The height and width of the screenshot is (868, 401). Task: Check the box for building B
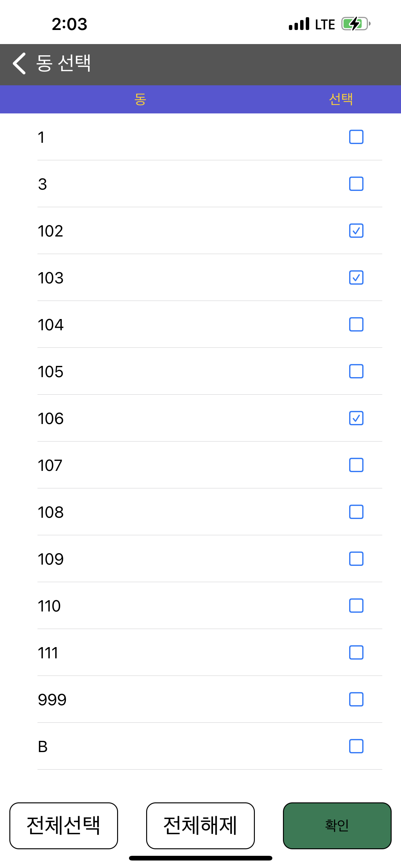356,746
